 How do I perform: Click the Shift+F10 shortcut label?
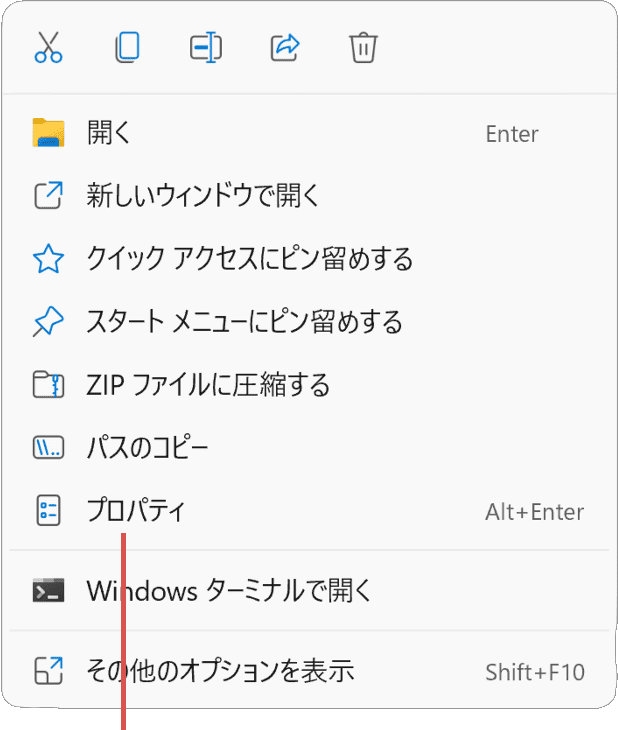(535, 672)
